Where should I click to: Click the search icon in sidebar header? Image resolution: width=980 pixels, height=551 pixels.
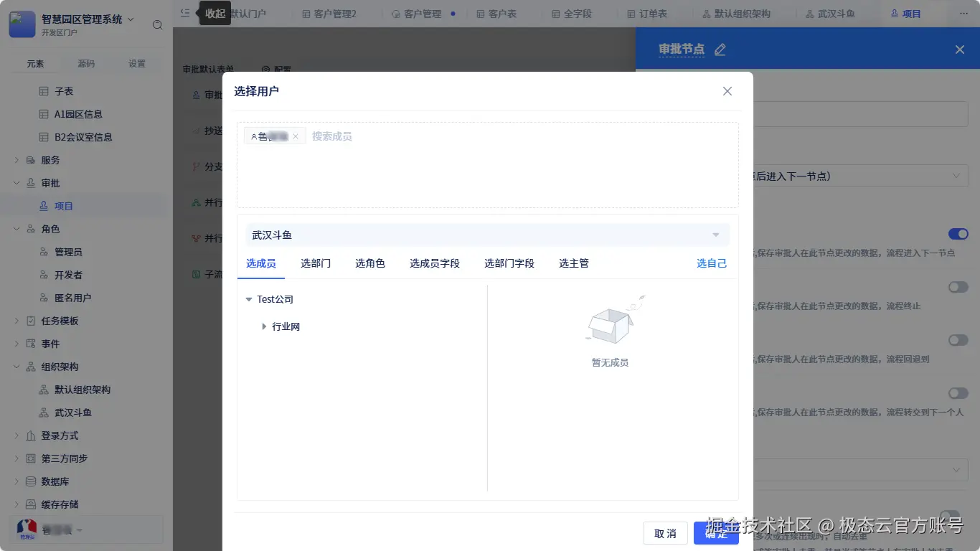coord(158,25)
